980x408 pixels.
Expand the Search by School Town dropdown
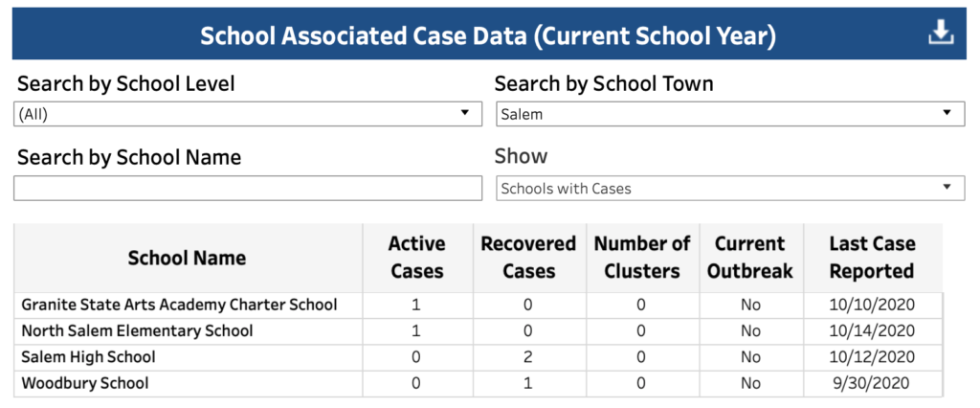pyautogui.click(x=730, y=114)
